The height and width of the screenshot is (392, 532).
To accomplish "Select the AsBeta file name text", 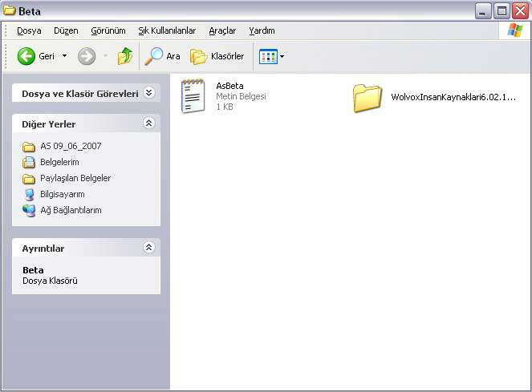I will (229, 86).
